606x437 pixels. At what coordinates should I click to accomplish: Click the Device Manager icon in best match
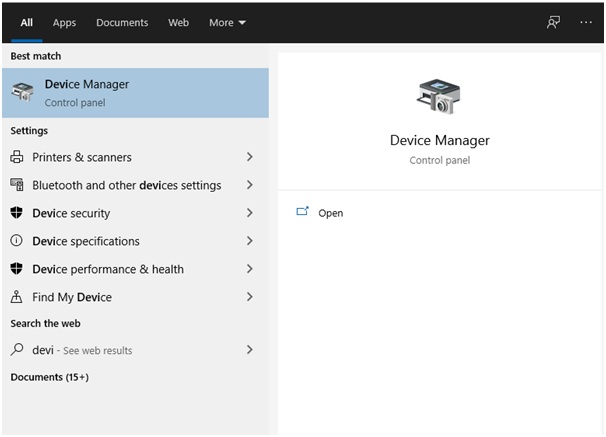point(22,92)
